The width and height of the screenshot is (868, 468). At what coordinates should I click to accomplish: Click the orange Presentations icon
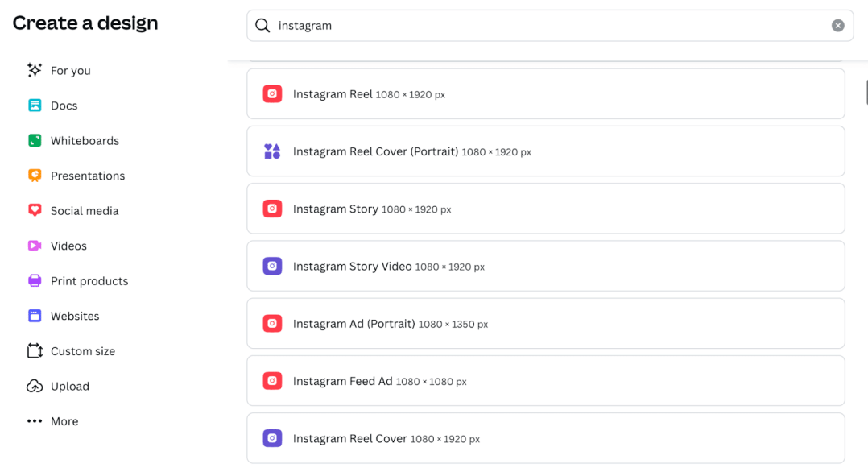tap(35, 176)
